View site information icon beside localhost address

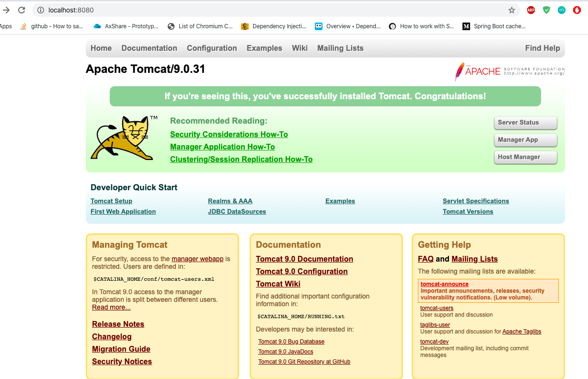(41, 10)
